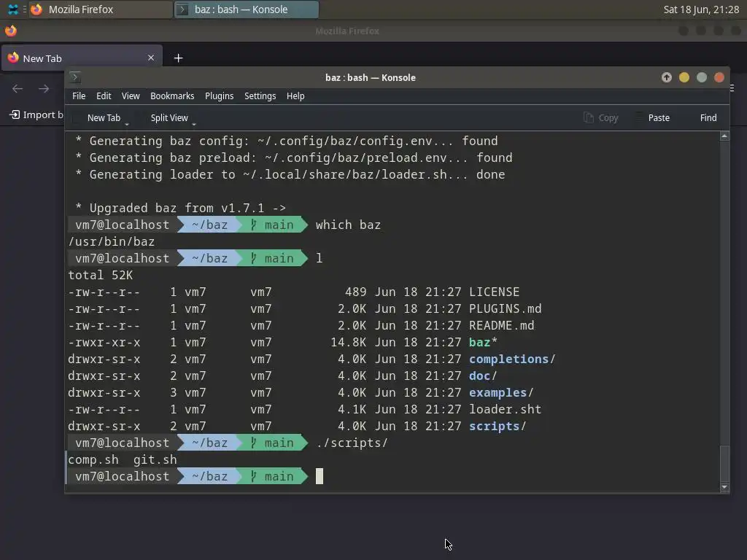Click the Firefox logo in Firefox title bar
Image resolution: width=747 pixels, height=560 pixels.
pyautogui.click(x=10, y=31)
